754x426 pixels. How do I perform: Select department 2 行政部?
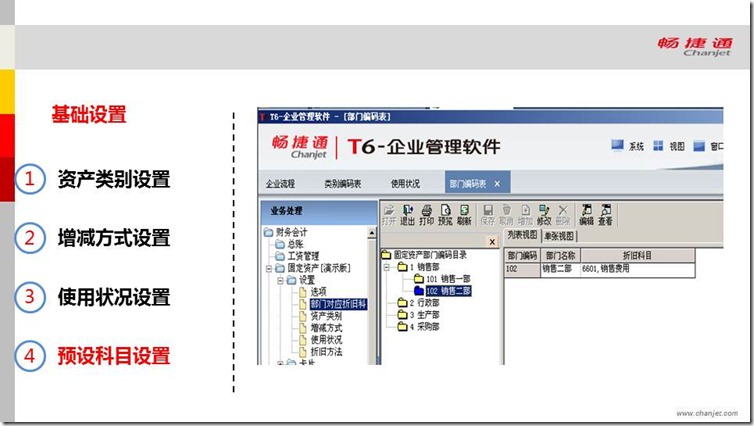(424, 303)
